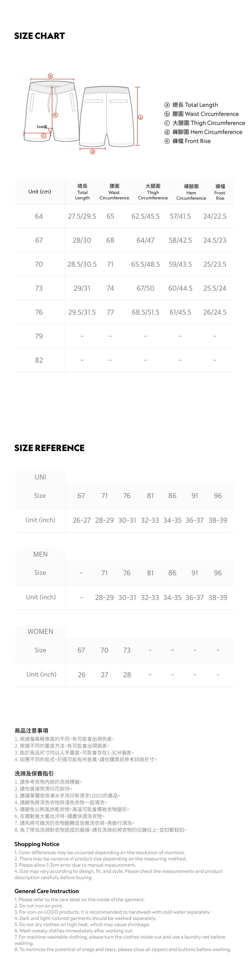Click the SIZE REFERENCE heading
Screen dimensions: 249x980
pos(49,448)
